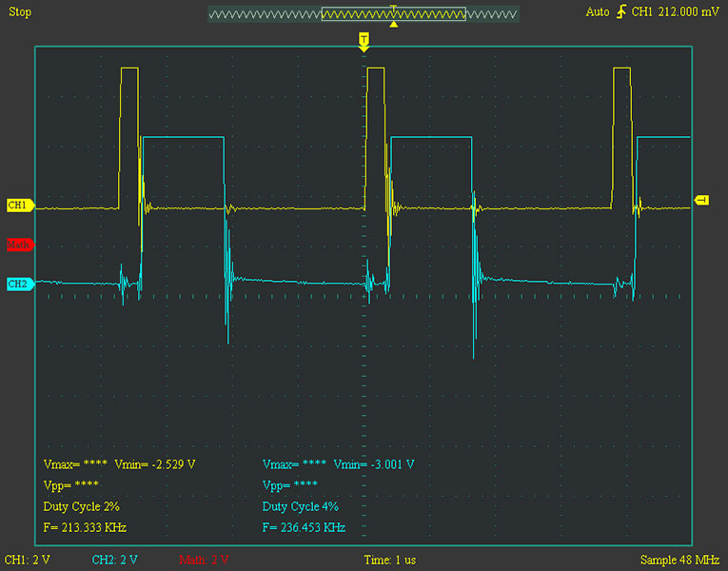Click the Duty Cycle 2% measurement
The height and width of the screenshot is (571, 728).
(81, 506)
